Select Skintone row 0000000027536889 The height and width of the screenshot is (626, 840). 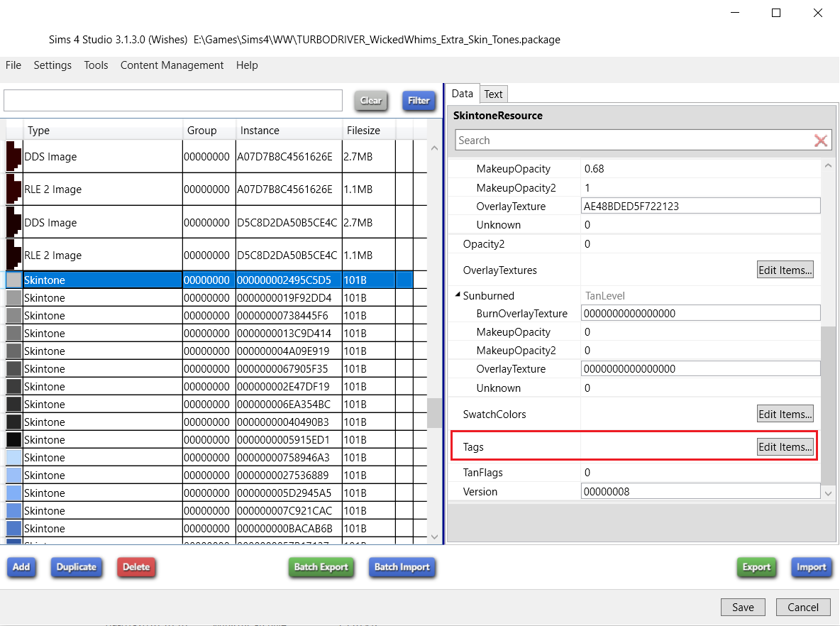209,475
